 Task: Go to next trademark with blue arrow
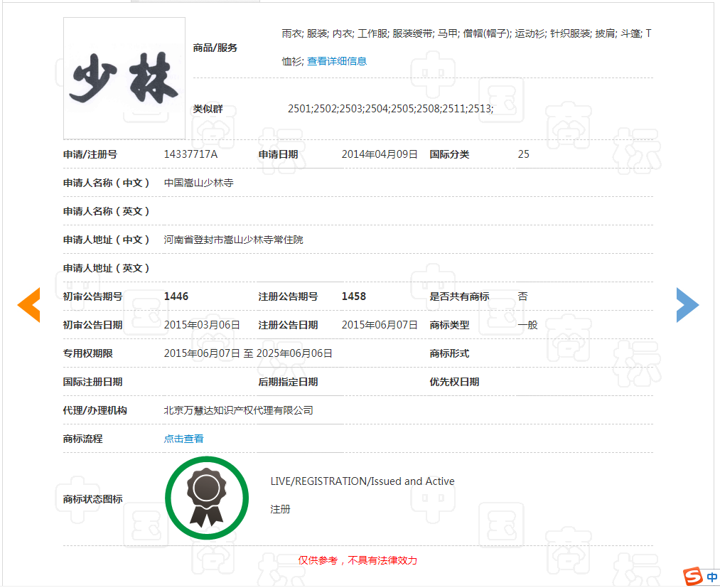tap(687, 305)
